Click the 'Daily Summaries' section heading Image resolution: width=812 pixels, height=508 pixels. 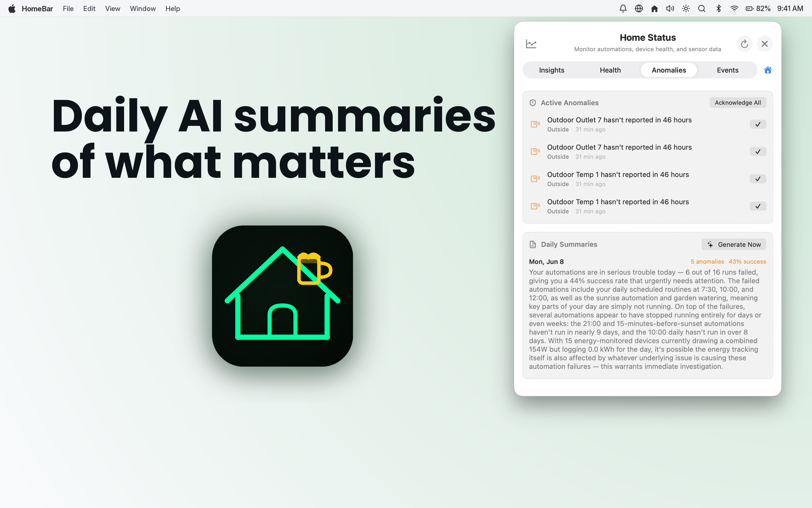tap(569, 244)
